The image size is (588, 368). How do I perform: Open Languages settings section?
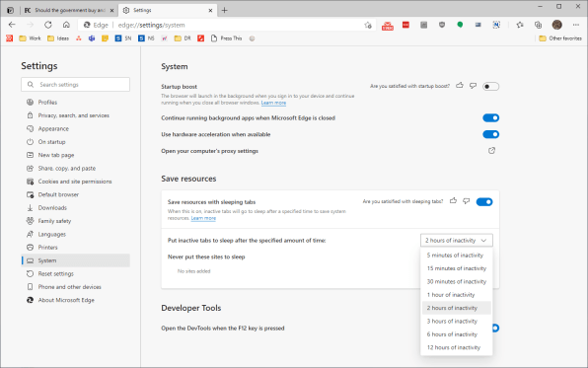(75, 234)
